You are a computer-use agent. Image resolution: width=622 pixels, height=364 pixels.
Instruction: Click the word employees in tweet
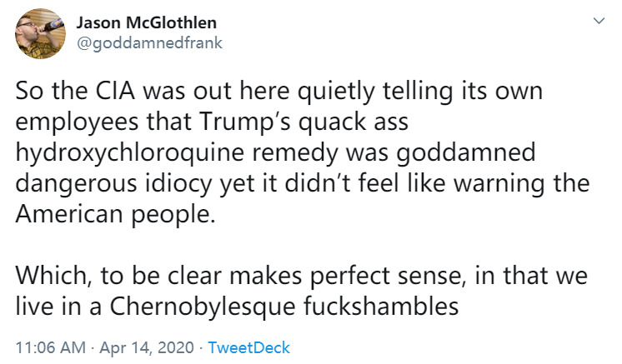tap(84, 124)
